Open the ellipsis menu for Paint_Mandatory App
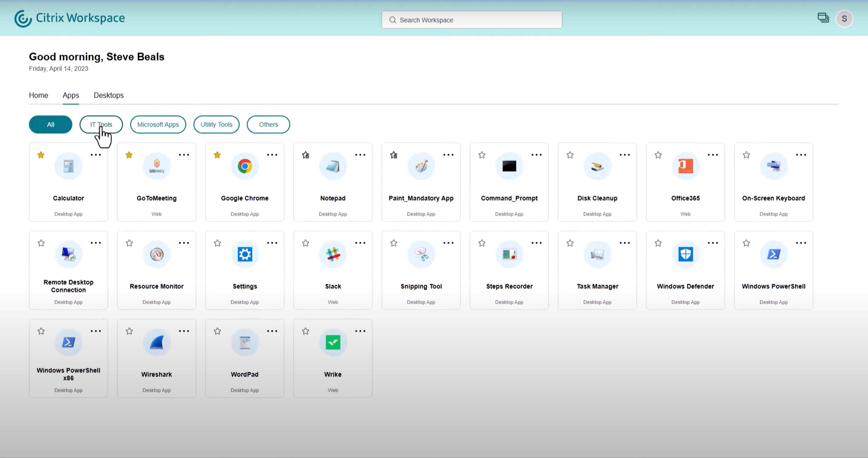868x458 pixels. coord(448,155)
